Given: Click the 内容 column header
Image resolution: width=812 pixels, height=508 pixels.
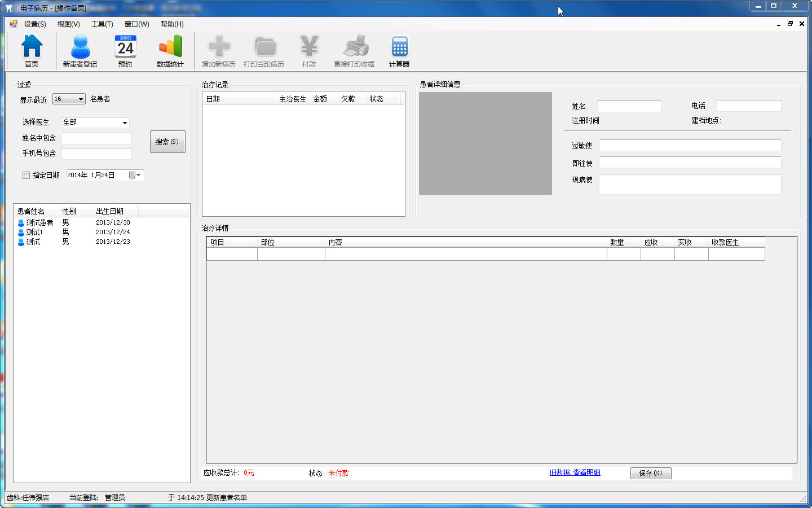Looking at the screenshot, I should click(x=466, y=242).
